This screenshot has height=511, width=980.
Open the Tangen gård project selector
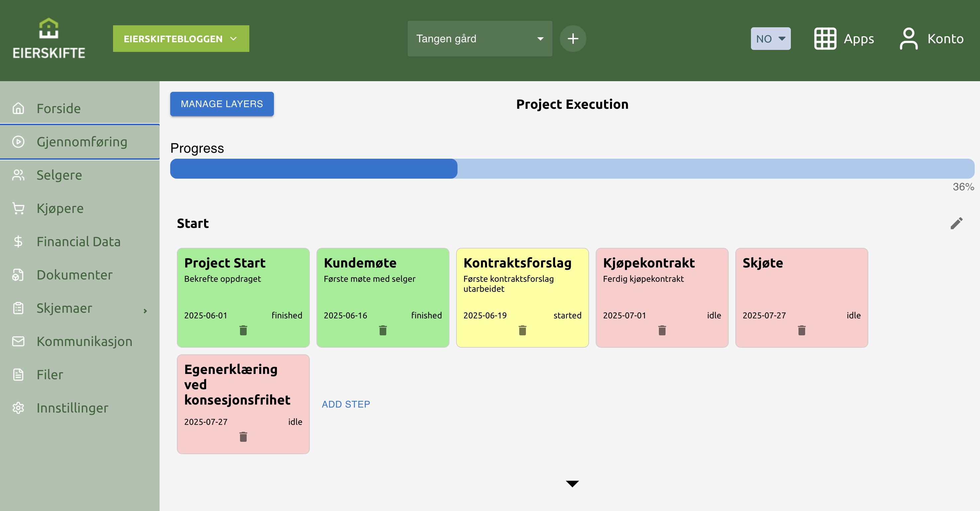pos(480,39)
